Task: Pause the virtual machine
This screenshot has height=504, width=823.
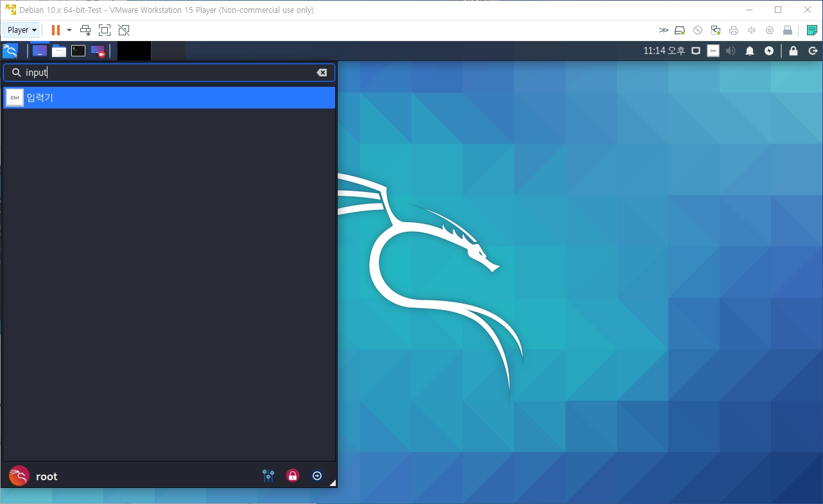Action: 56,30
